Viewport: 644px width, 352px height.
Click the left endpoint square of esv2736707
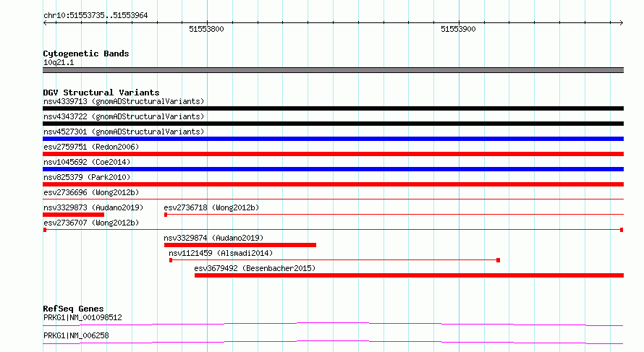pyautogui.click(x=45, y=230)
